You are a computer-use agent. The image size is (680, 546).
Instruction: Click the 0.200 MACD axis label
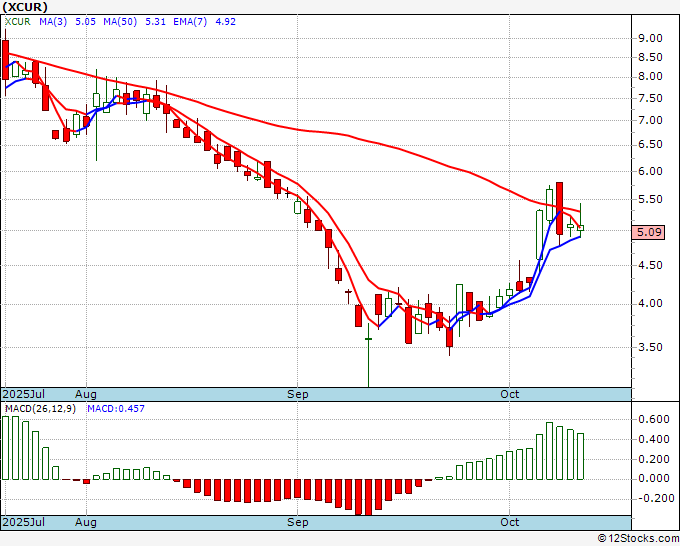(654, 459)
